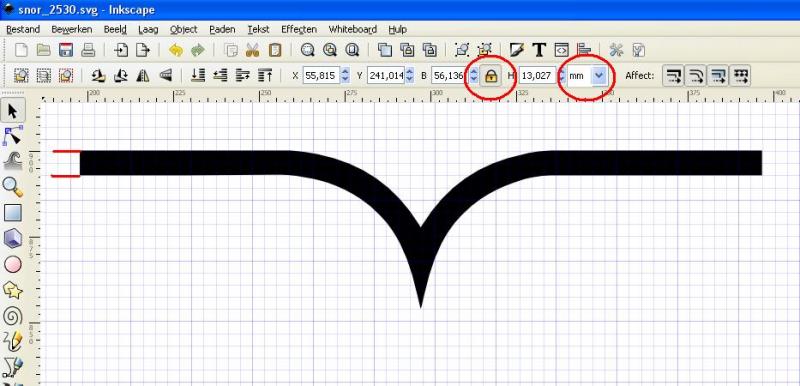Select the Node edit tool
The image size is (800, 386).
click(13, 136)
